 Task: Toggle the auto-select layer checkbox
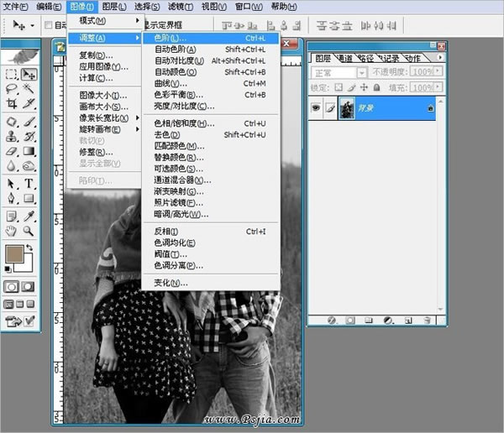(x=48, y=24)
